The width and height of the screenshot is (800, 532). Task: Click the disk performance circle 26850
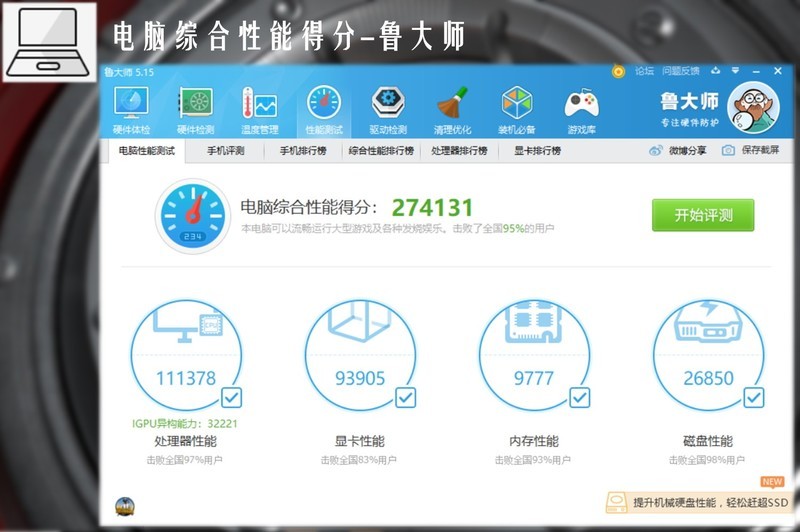point(709,355)
